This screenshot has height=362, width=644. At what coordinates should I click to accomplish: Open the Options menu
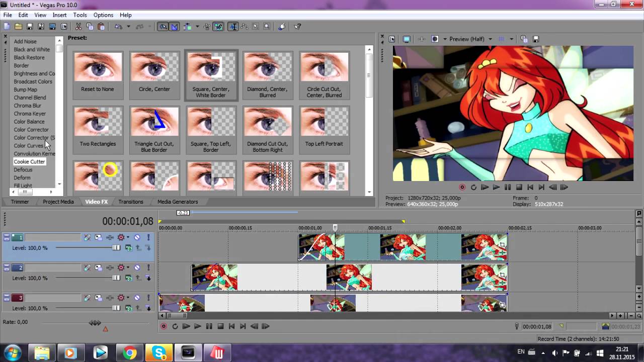[x=103, y=15]
